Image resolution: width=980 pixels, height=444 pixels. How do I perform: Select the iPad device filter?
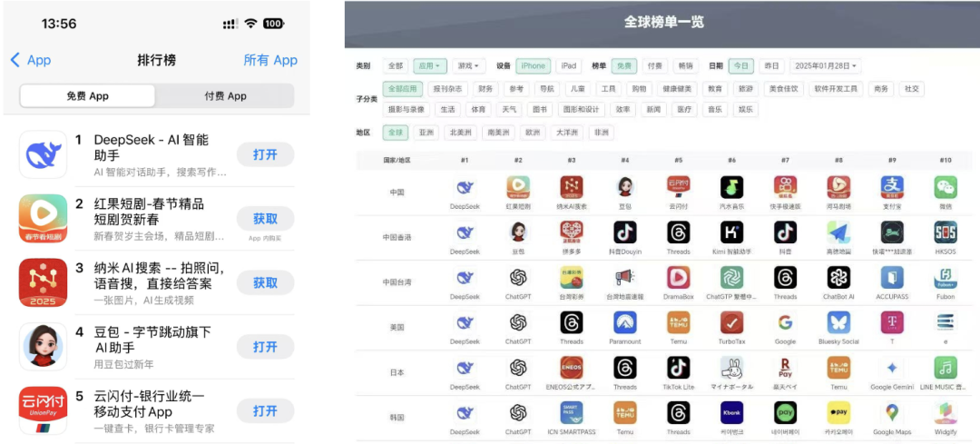[569, 65]
